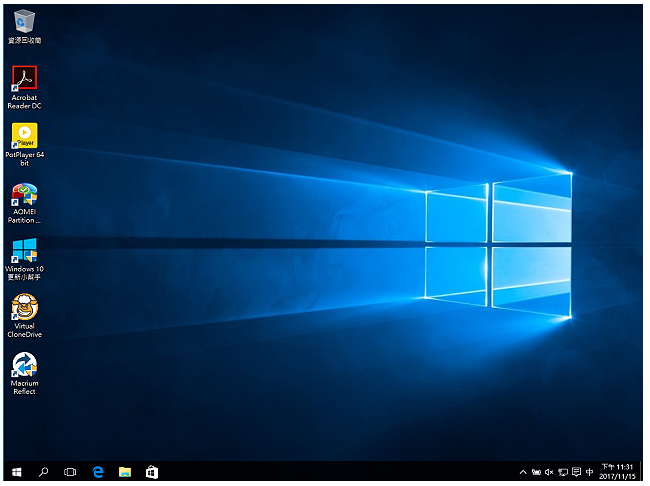Open File Explorer from the taskbar

point(125,472)
